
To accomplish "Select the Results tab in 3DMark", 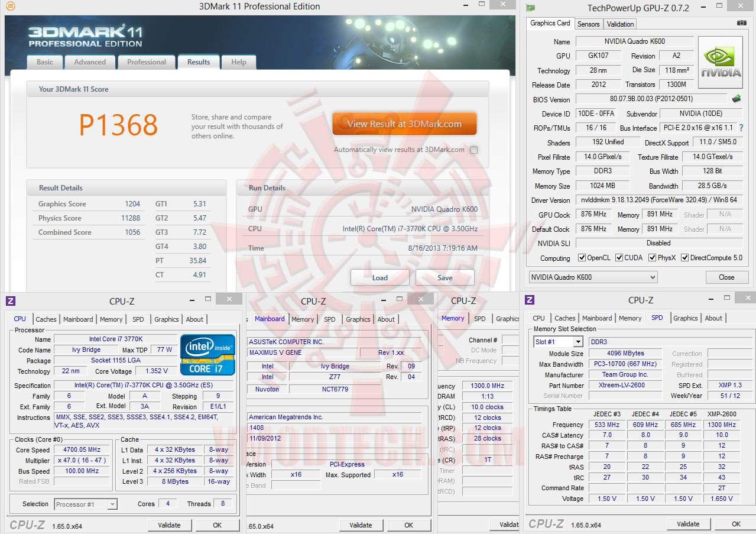I will coord(199,62).
